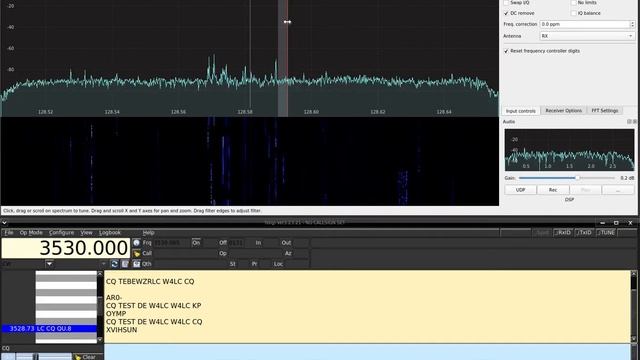The width and height of the screenshot is (640, 360).
Task: Click the 'XVIHSUN' decoded text line
Action: pos(122,330)
